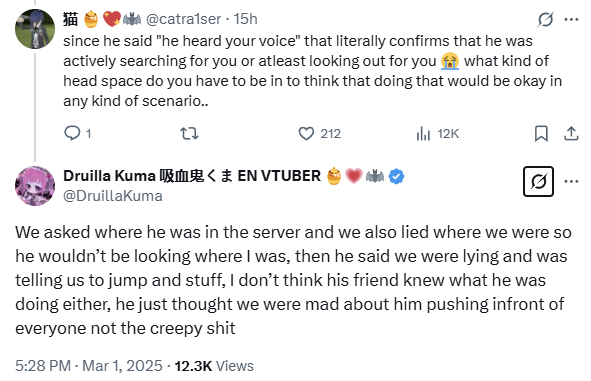Visit the @catra1ser handle link

(183, 19)
